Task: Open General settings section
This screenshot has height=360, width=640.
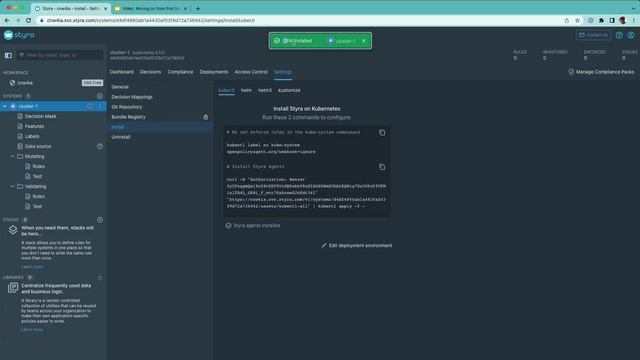Action: 120,87
